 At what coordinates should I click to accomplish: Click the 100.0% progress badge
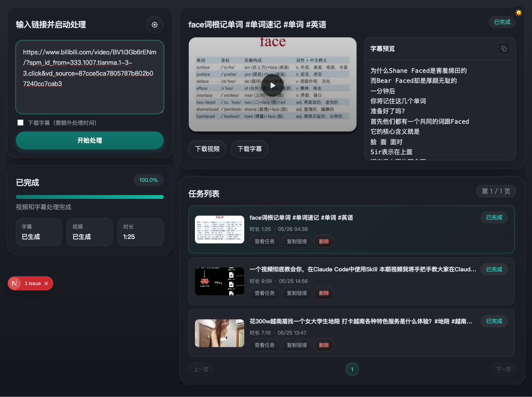point(149,180)
